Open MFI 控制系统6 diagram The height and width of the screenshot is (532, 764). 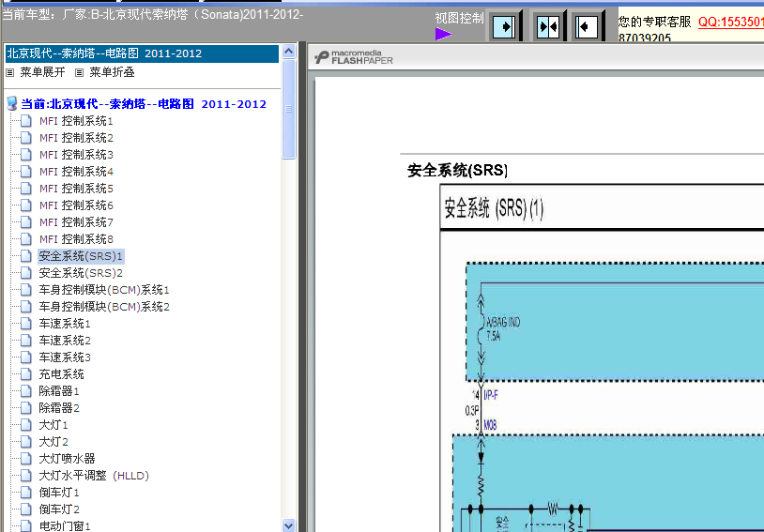click(x=76, y=205)
